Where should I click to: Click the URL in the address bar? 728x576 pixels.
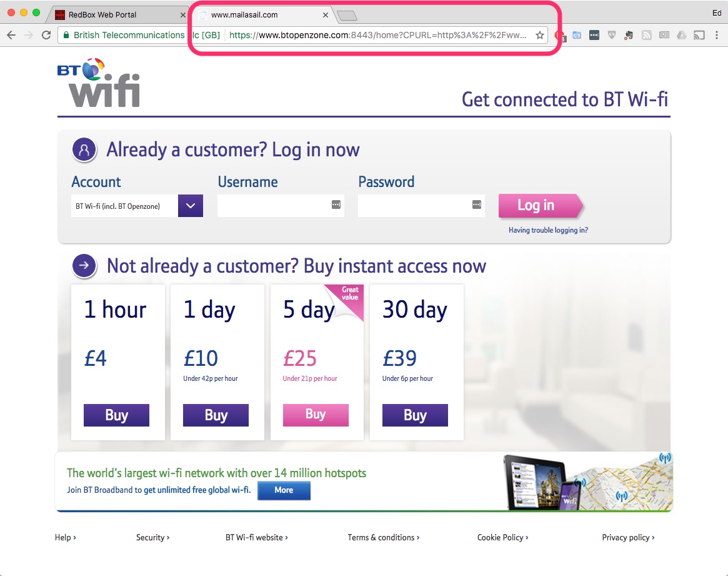[377, 35]
